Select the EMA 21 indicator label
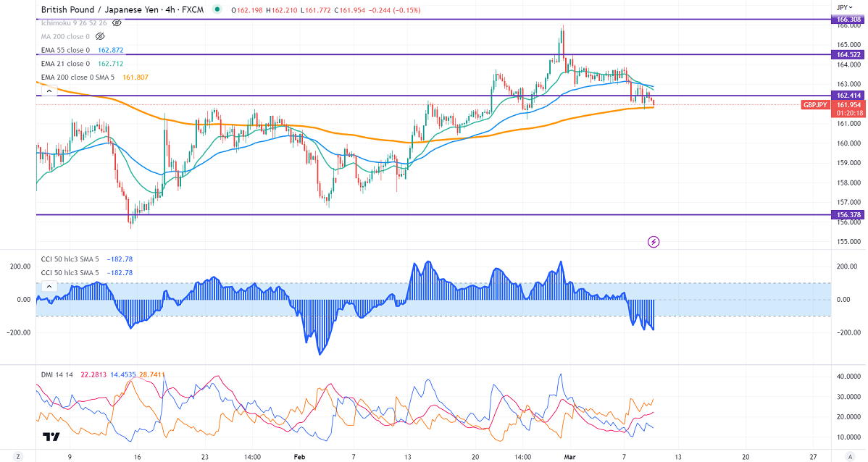Viewport: 868px width, 462px height. [x=65, y=64]
